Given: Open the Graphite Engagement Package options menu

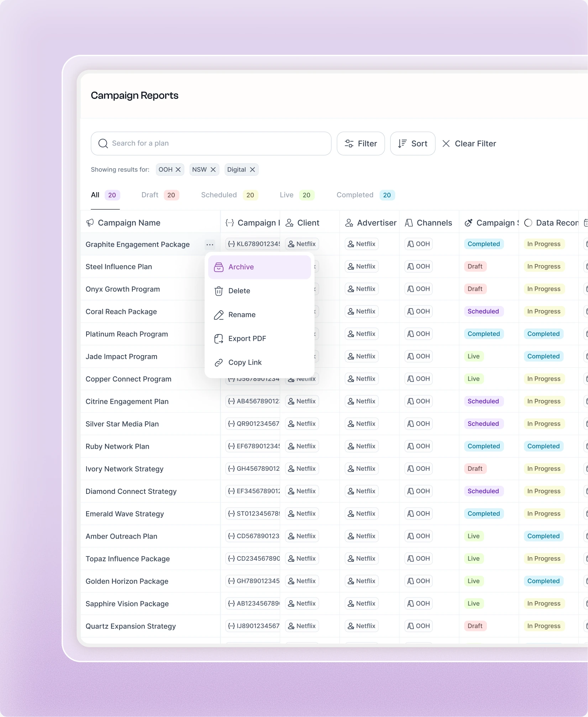Looking at the screenshot, I should (x=210, y=244).
